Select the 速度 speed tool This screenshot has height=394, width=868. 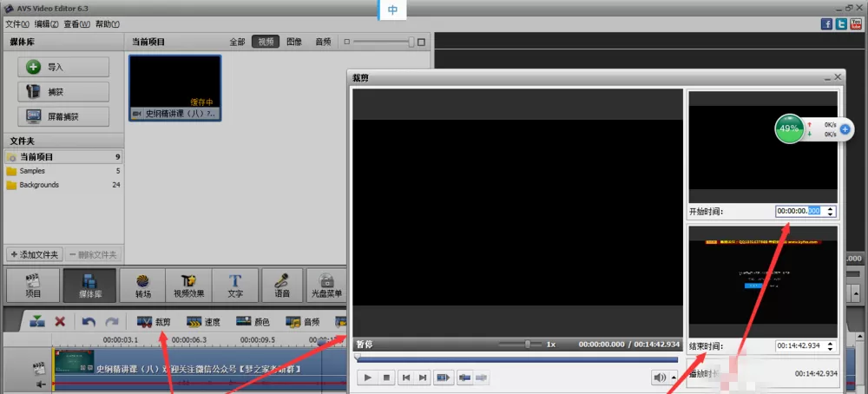click(203, 322)
